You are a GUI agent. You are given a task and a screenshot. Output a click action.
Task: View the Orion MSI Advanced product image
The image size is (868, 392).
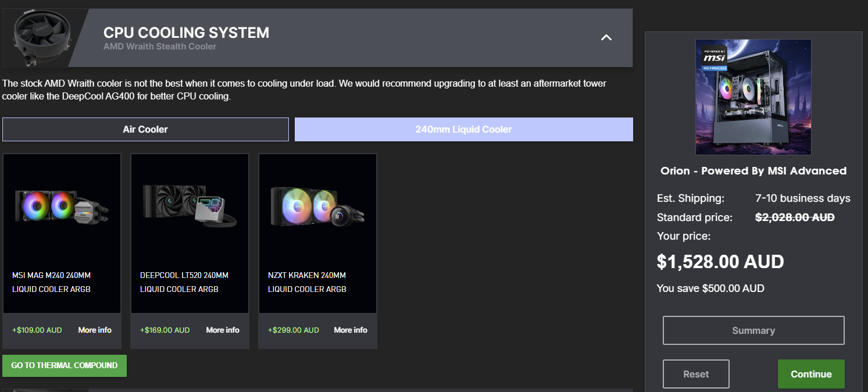[753, 97]
